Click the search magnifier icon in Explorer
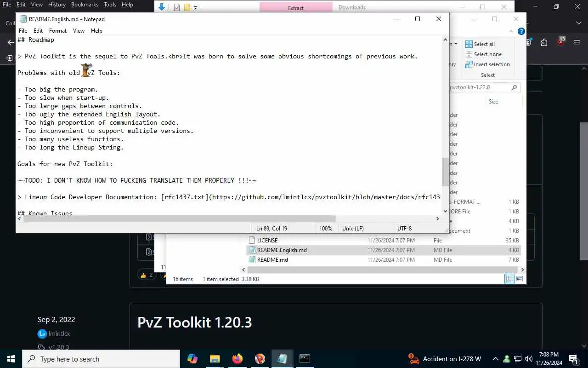Screen dimensions: 588x368 point(514,87)
